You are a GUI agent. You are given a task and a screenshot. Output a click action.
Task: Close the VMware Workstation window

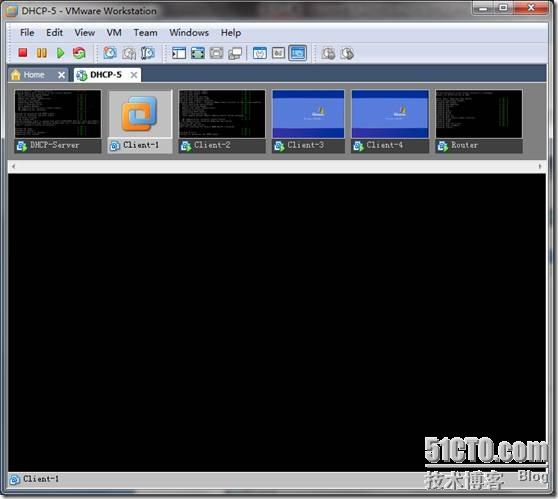tap(531, 8)
